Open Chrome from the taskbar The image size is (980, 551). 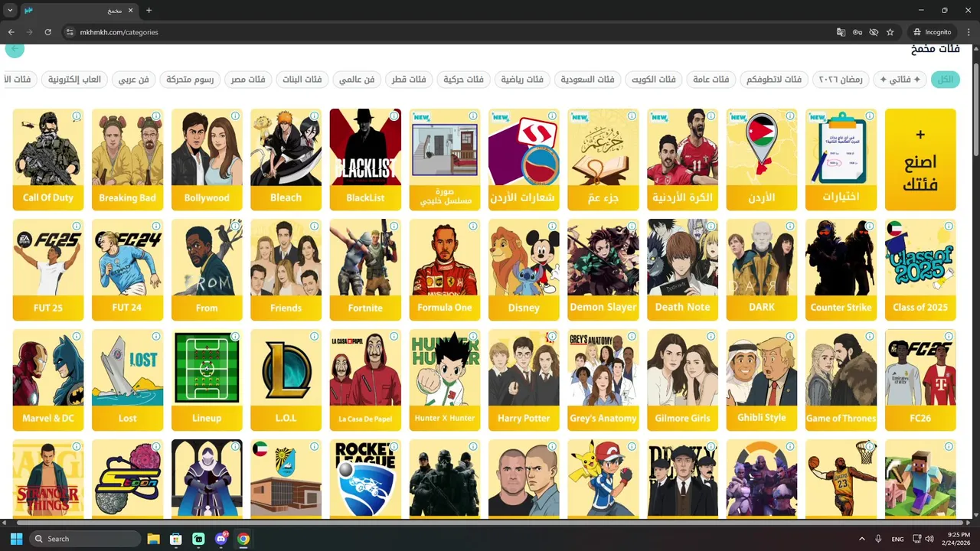click(243, 539)
